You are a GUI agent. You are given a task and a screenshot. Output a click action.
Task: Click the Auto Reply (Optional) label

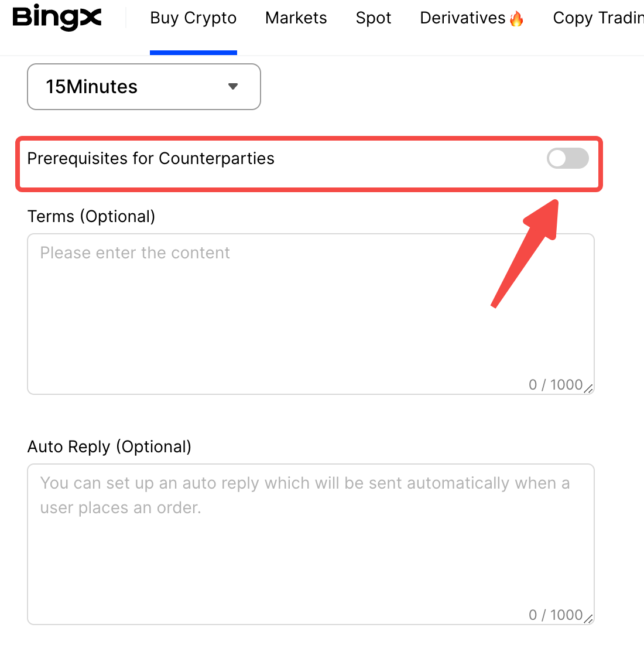click(x=109, y=447)
